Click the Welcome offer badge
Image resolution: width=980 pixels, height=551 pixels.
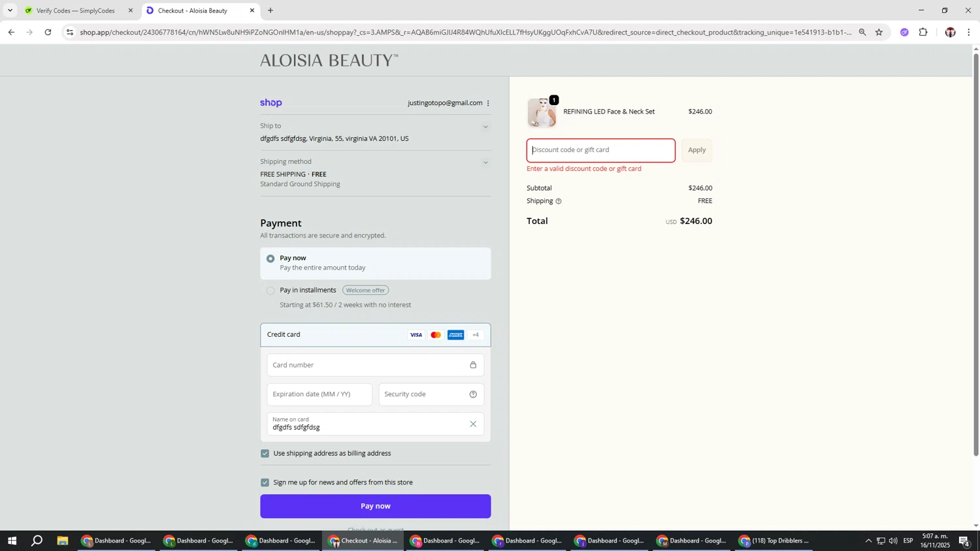(x=365, y=291)
